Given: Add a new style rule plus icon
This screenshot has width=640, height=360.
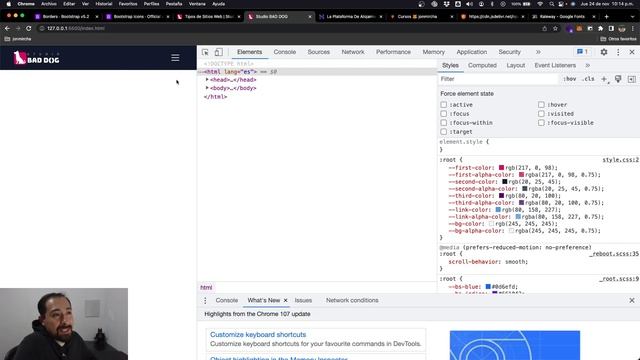Looking at the screenshot, I should point(604,79).
